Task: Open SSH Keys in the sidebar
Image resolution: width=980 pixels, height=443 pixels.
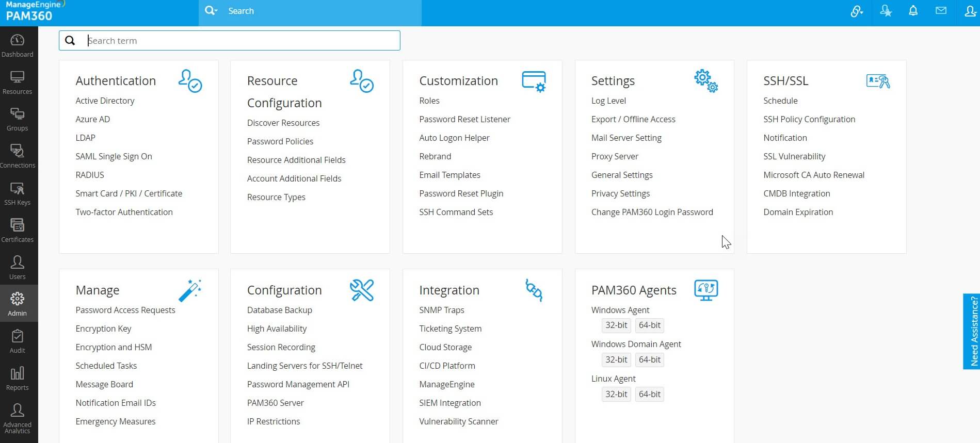Action: pos(18,193)
